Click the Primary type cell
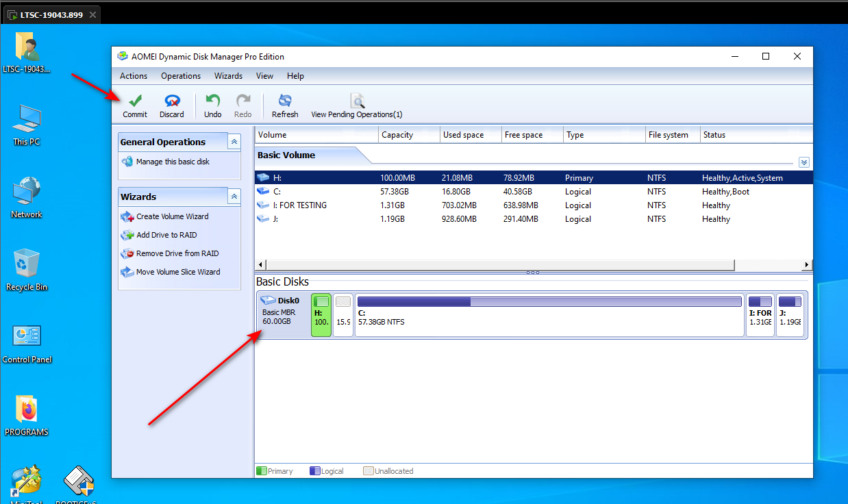Image resolution: width=848 pixels, height=504 pixels. (579, 178)
